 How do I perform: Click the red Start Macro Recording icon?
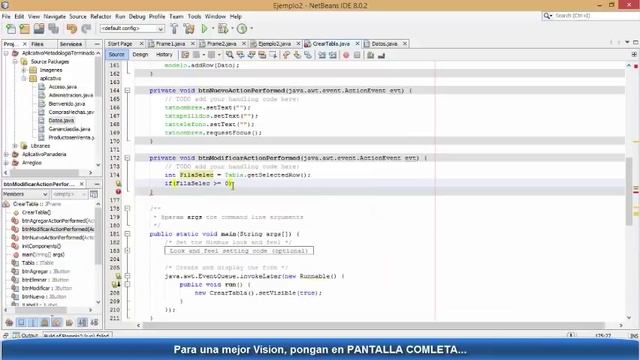point(346,55)
